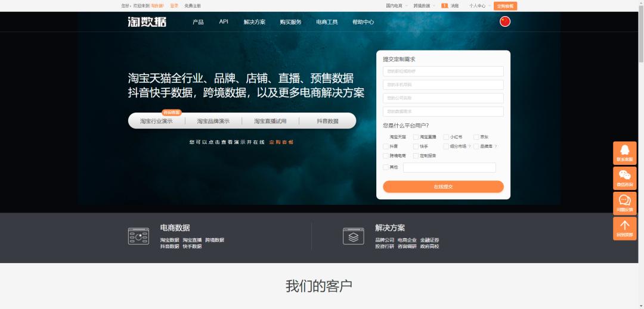
Task: Check the 淘宝直播 checkbox
Action: (416, 137)
